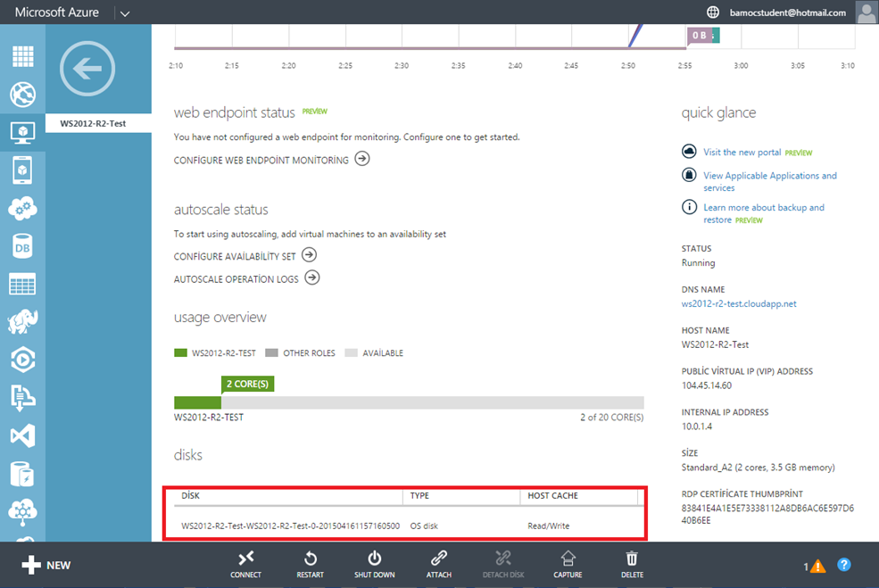Capture the virtual machine image
The height and width of the screenshot is (588, 879).
[x=568, y=565]
